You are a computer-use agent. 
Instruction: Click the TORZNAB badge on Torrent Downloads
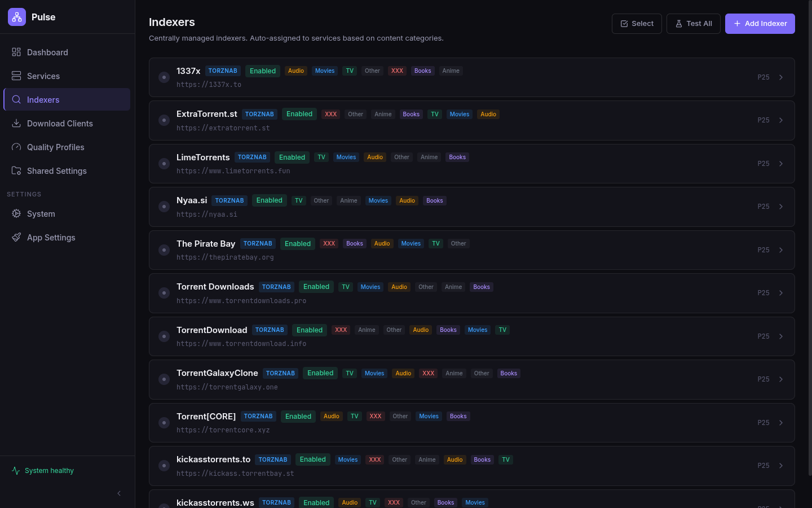click(x=276, y=287)
